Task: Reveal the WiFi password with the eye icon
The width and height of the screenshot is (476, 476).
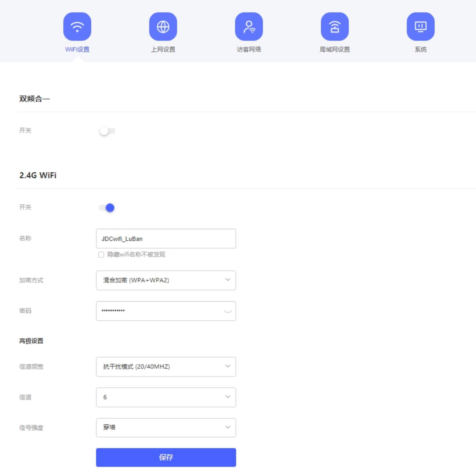Action: click(228, 311)
